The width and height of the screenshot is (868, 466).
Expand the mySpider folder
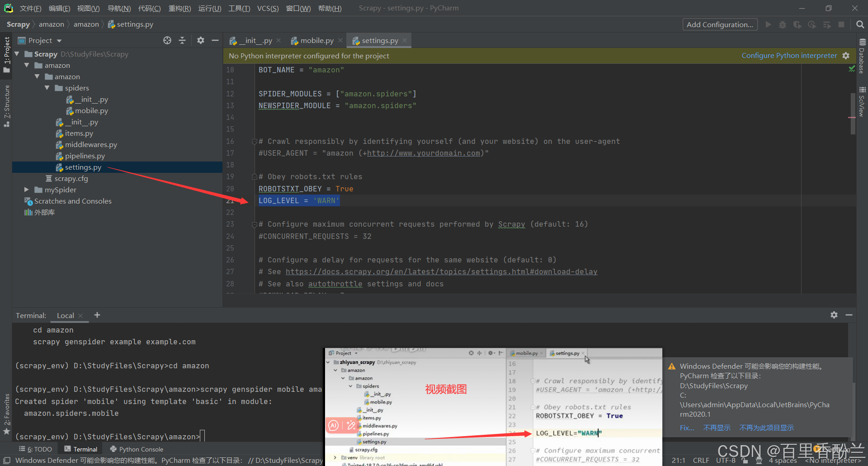pos(27,190)
